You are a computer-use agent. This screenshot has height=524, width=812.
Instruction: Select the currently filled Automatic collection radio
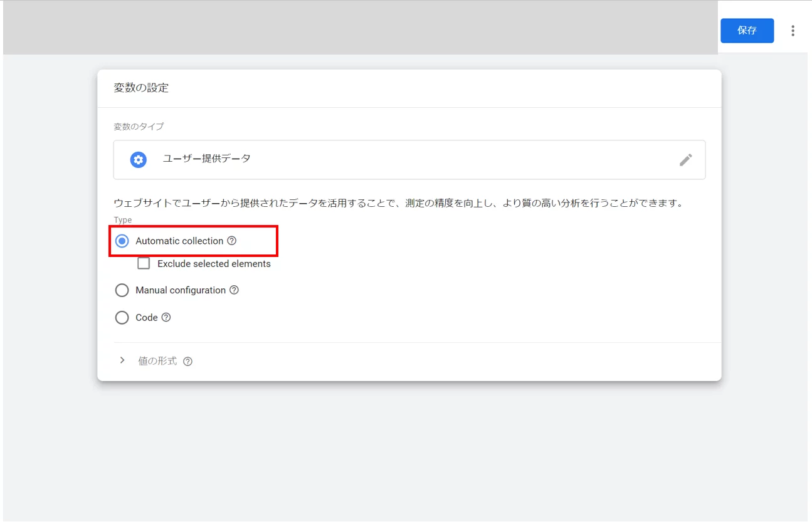[x=122, y=241]
